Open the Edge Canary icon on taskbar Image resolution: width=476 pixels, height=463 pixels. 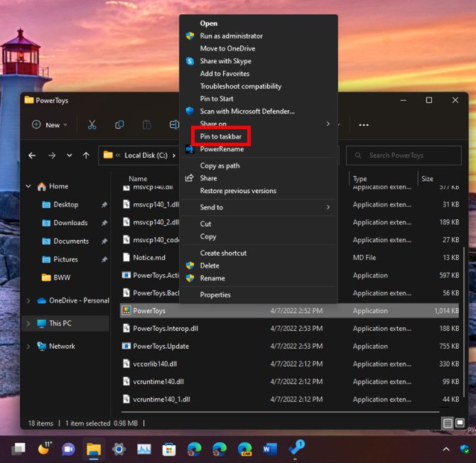click(245, 449)
